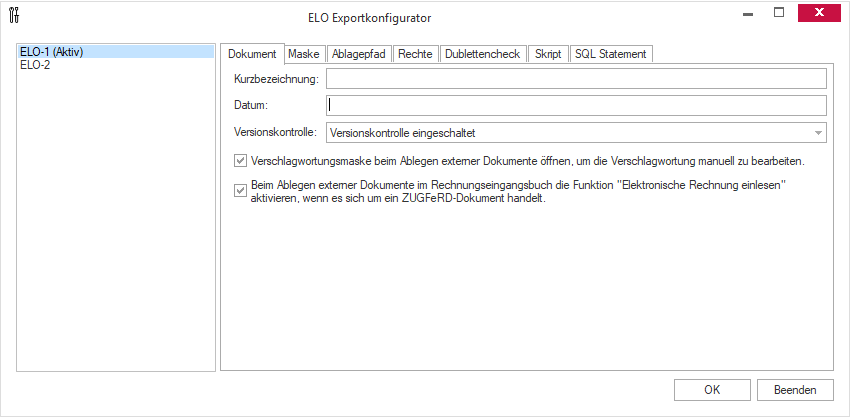850x417 pixels.
Task: Switch to the Rechte tab
Action: click(x=415, y=54)
